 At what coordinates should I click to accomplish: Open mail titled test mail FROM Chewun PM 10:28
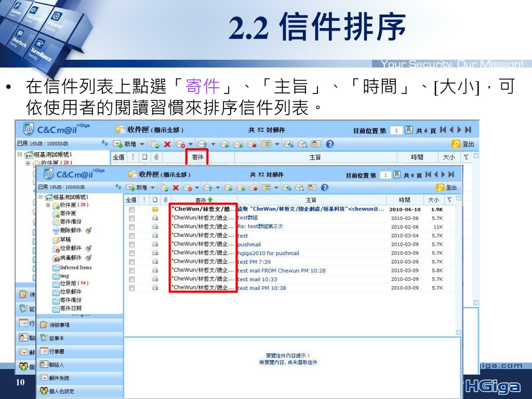pyautogui.click(x=281, y=271)
